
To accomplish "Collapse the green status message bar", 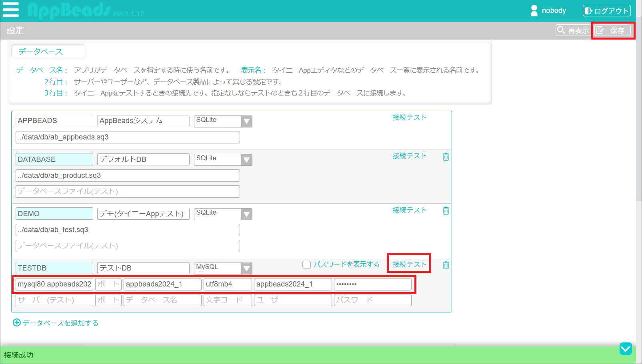I will click(x=626, y=348).
